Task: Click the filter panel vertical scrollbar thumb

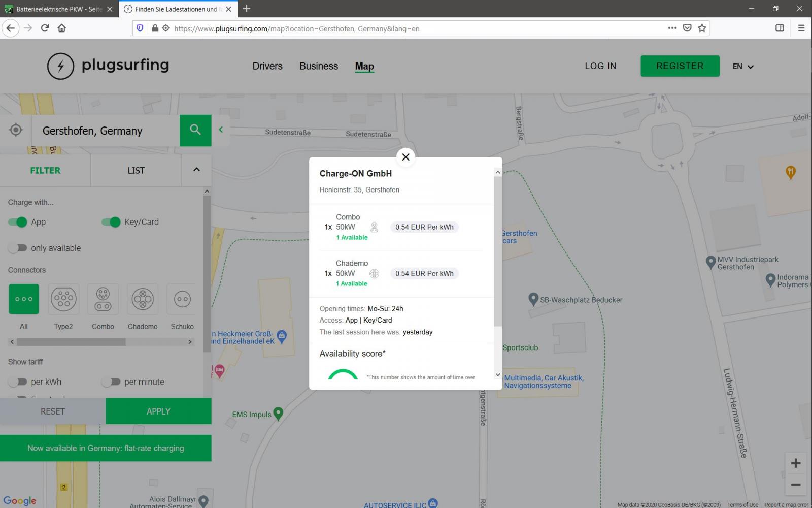Action: (207, 273)
